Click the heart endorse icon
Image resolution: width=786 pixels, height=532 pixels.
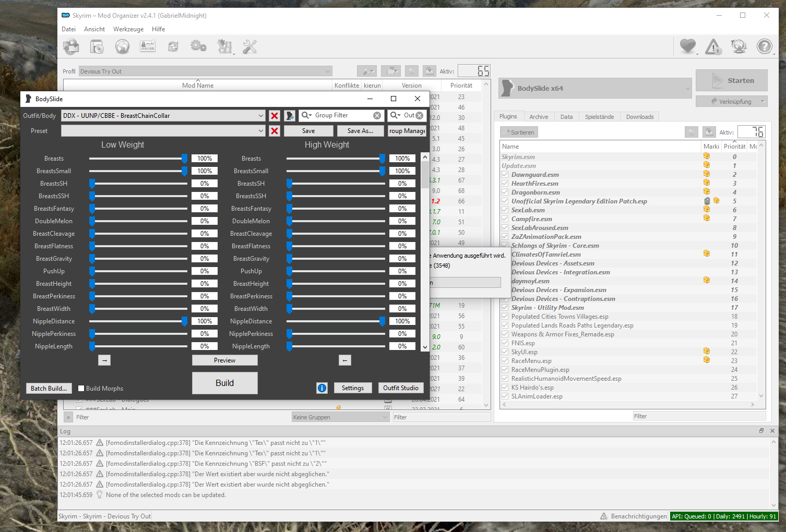click(688, 47)
